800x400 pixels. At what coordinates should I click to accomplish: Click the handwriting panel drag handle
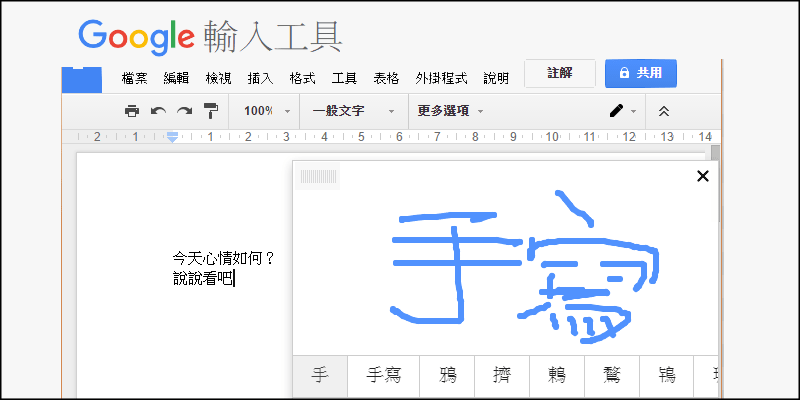pos(318,177)
